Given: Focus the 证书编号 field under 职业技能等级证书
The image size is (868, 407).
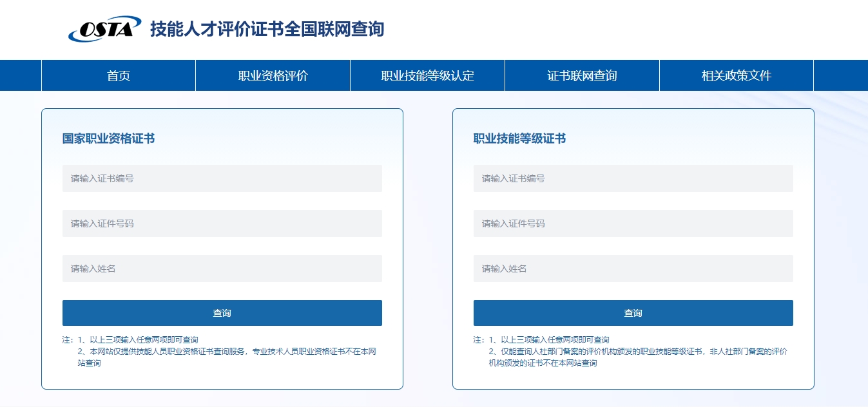Looking at the screenshot, I should coord(633,178).
